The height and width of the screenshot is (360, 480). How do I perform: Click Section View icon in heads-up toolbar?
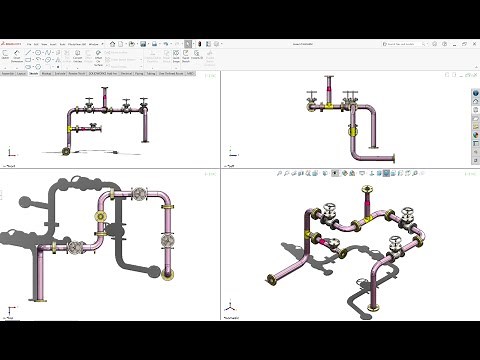click(x=300, y=173)
